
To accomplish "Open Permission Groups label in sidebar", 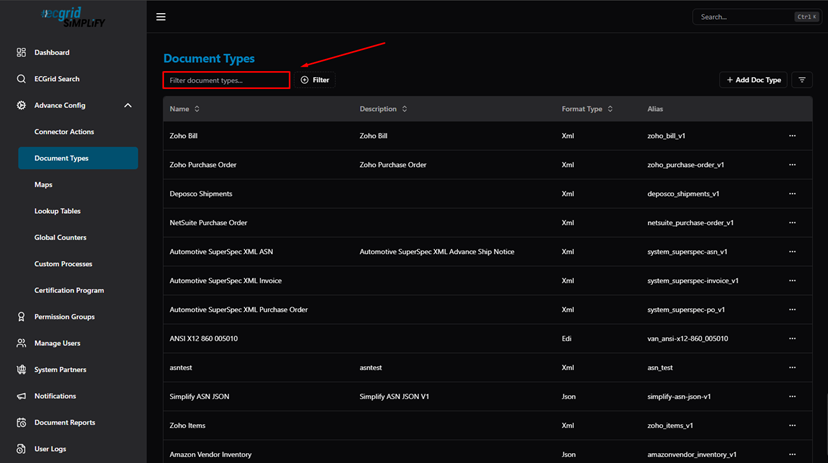I will 64,317.
